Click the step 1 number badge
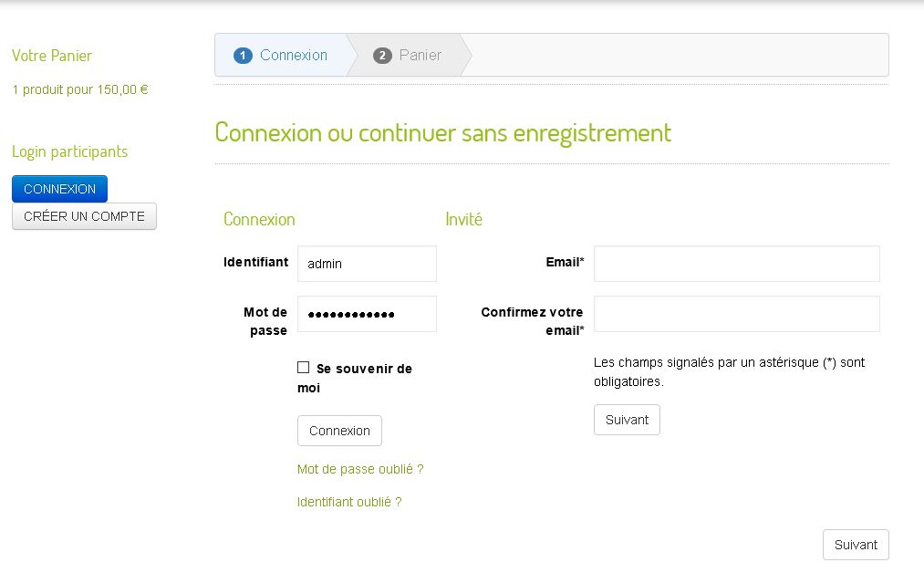This screenshot has width=924, height=573. click(x=243, y=56)
